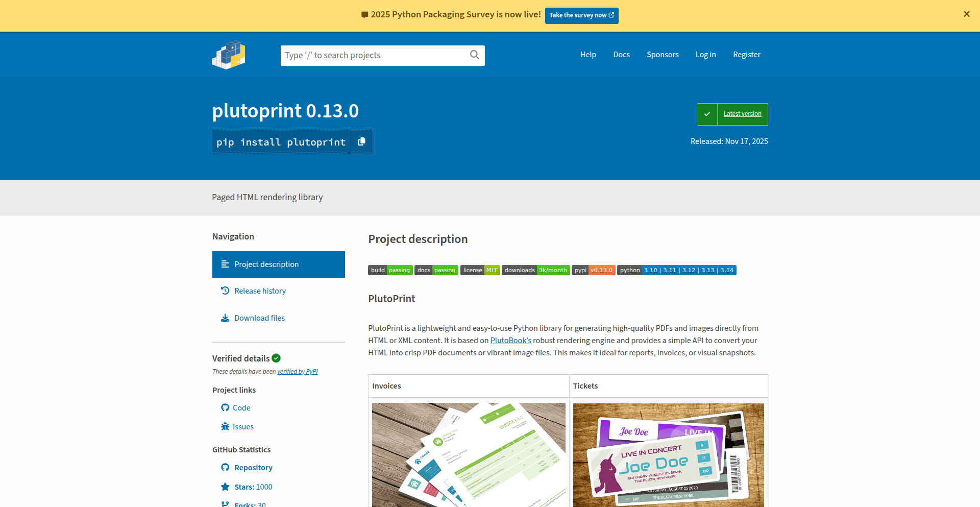Viewport: 980px width, 507px height.
Task: Dismiss the survey banner with the X
Action: (966, 14)
